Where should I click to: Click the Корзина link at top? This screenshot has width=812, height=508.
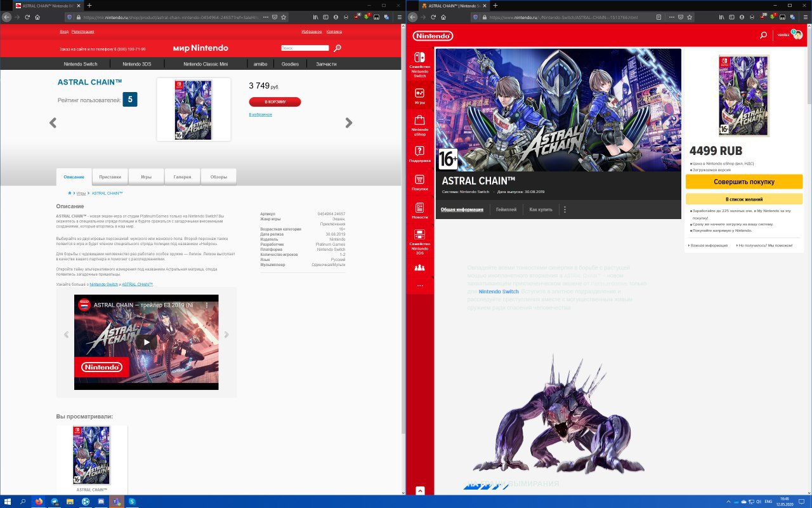click(334, 31)
